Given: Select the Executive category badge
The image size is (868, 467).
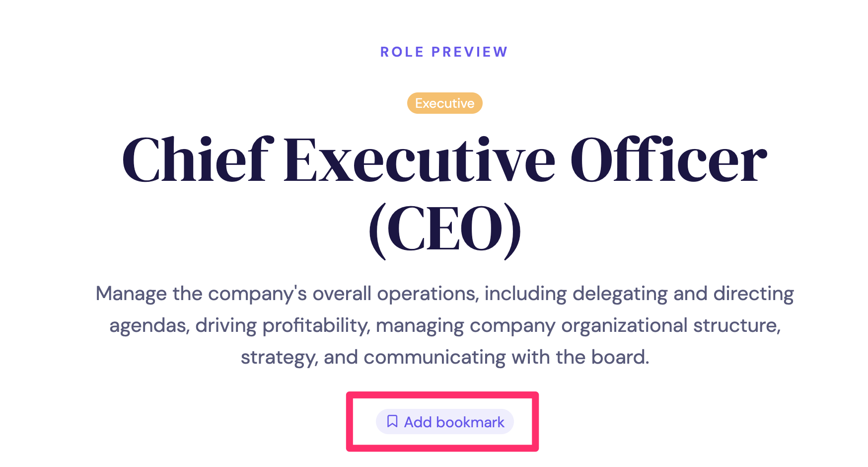Looking at the screenshot, I should [444, 103].
